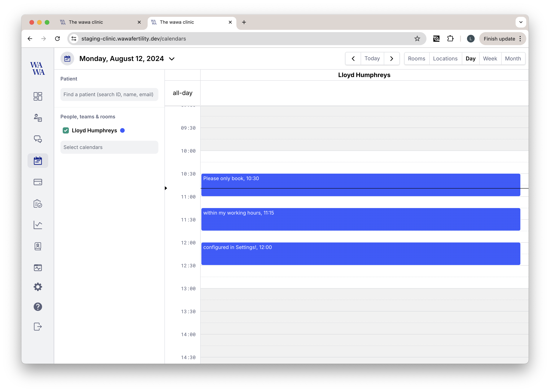Open the Select calendars dropdown
This screenshot has height=392, width=550.
(x=109, y=147)
